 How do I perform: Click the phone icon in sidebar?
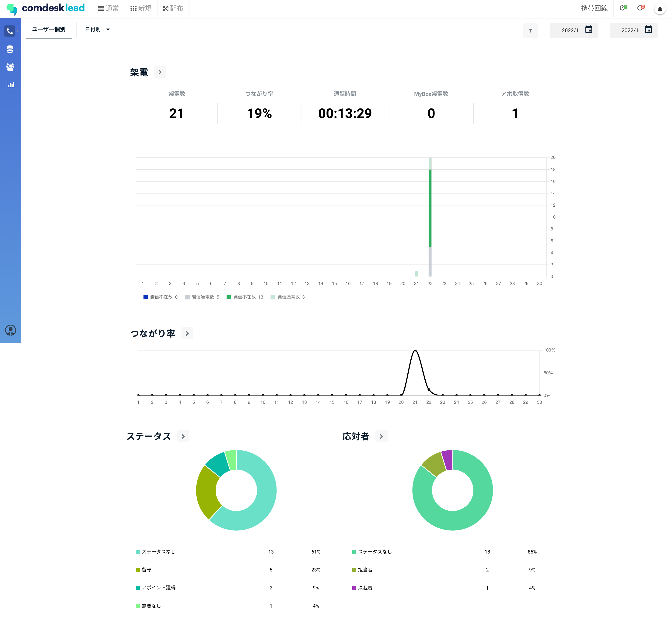pos(10,31)
